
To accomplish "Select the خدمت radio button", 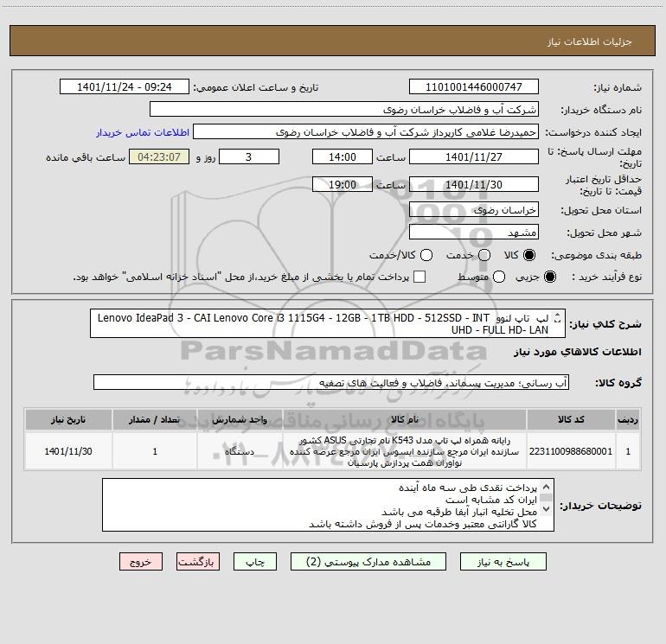I will point(484,255).
